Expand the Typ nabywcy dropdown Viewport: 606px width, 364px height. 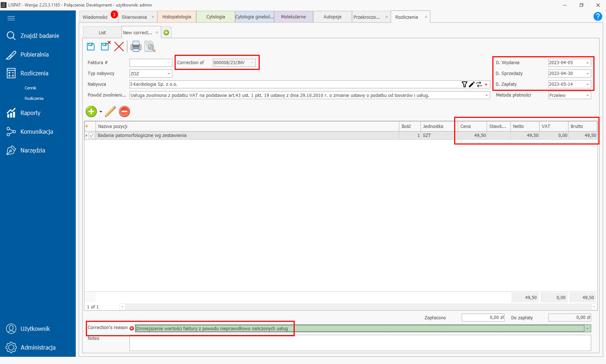coord(168,74)
